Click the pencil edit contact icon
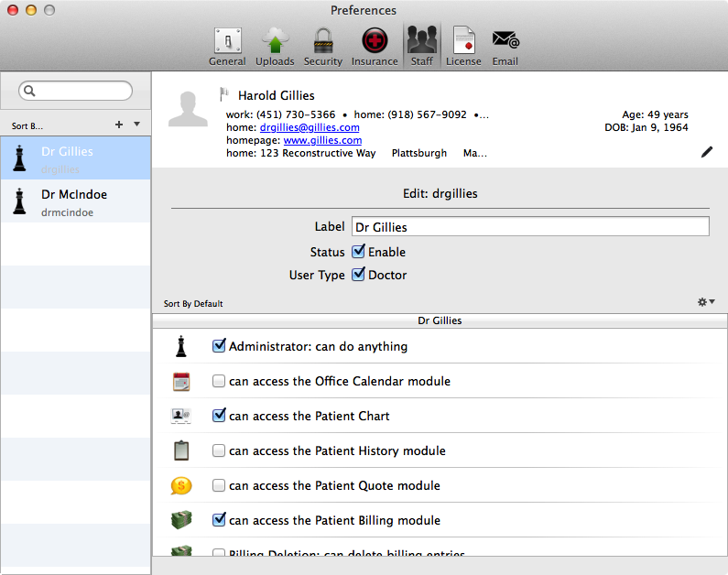Viewport: 728px width, 575px height. tap(707, 152)
